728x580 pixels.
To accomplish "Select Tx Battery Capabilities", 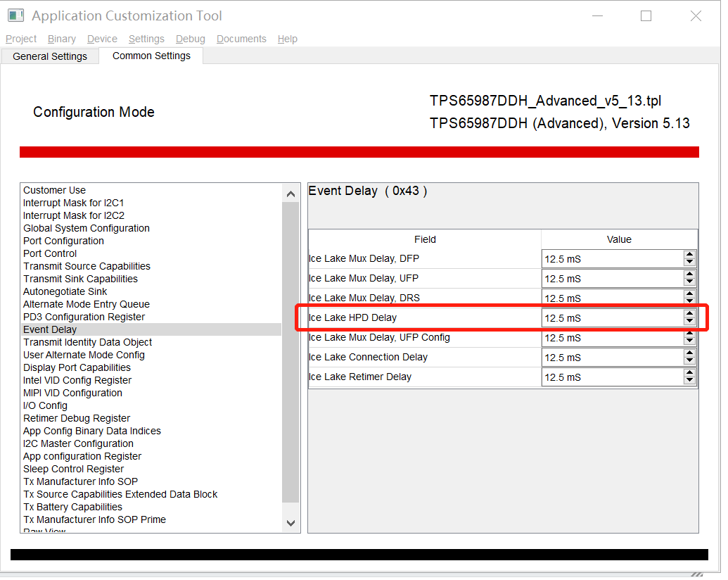I will pyautogui.click(x=72, y=507).
